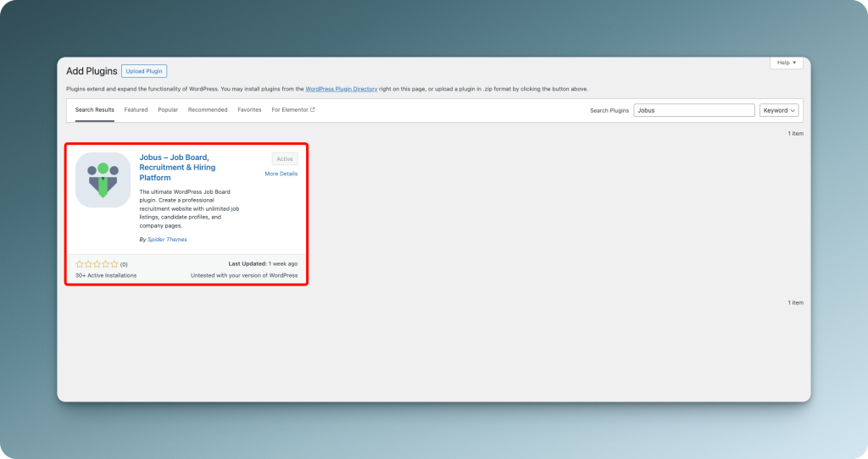The height and width of the screenshot is (459, 868).
Task: View the Favorites tab
Action: [x=249, y=110]
